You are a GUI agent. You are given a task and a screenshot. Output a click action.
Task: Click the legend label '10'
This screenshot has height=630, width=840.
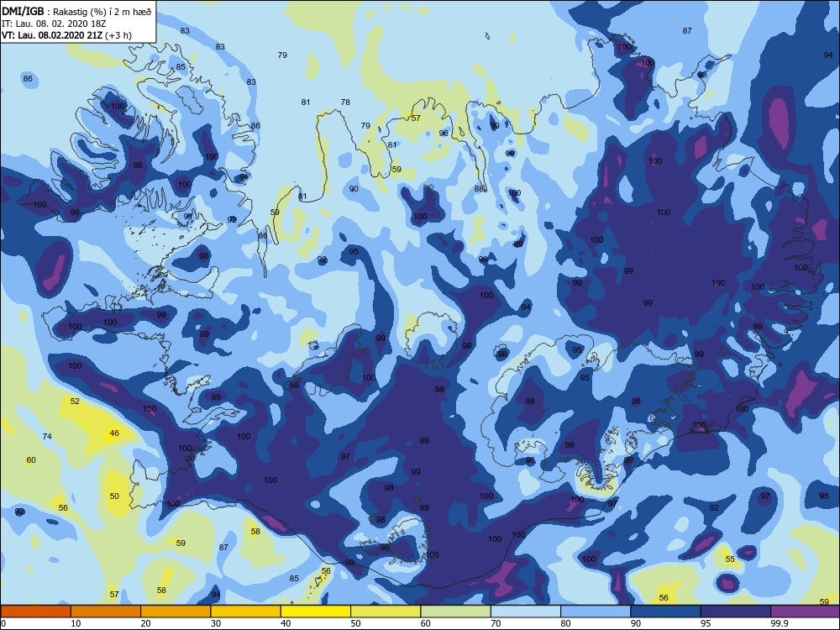point(76,623)
